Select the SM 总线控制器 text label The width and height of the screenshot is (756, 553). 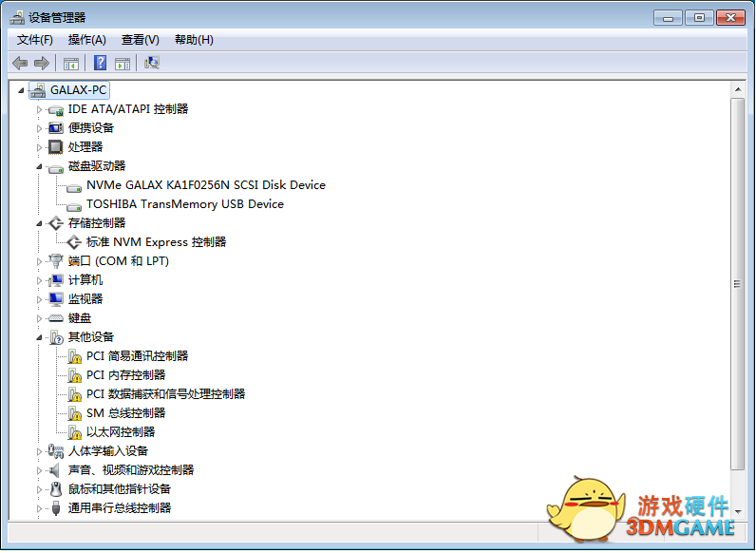[x=125, y=413]
